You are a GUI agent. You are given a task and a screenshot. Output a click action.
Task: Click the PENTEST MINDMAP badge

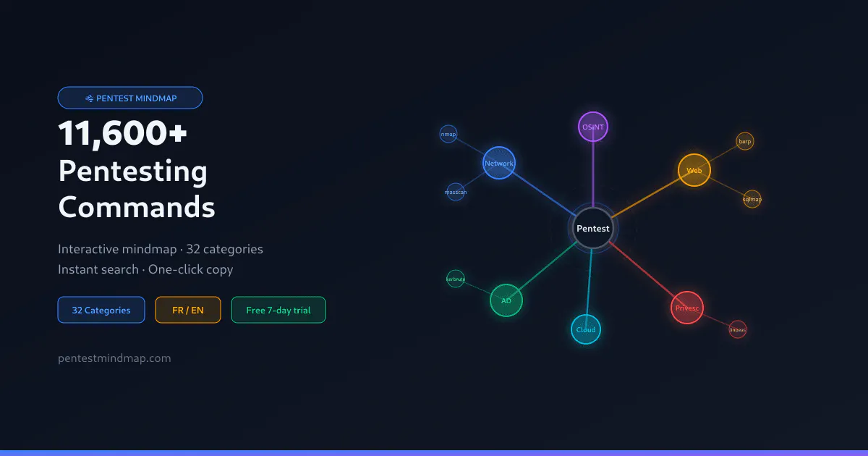[x=130, y=98]
